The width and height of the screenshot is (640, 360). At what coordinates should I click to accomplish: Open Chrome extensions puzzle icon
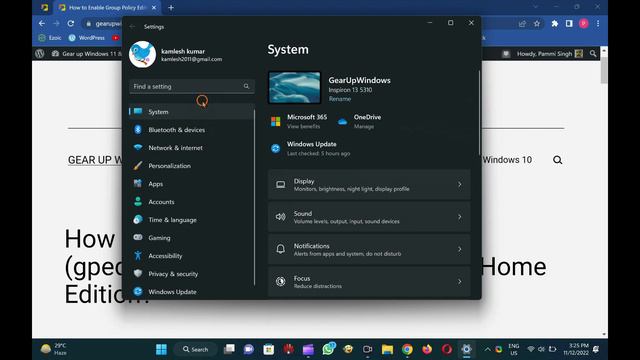pos(555,24)
